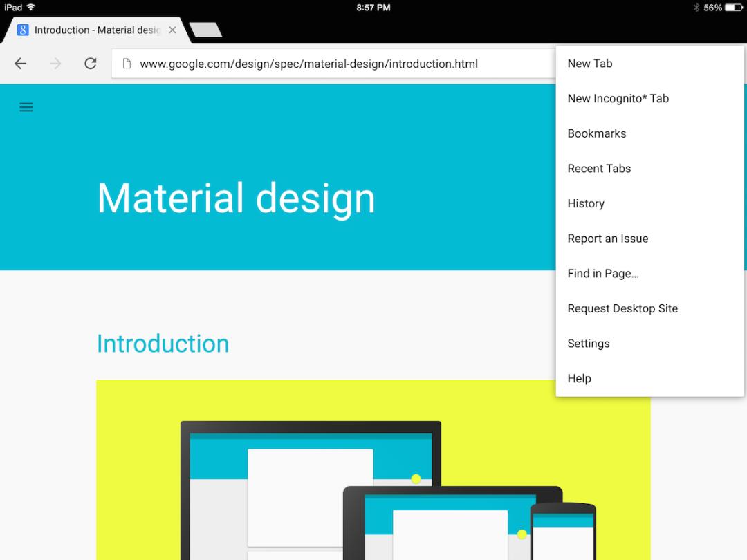747x560 pixels.
Task: Open a New Incognito Tab
Action: [x=618, y=98]
